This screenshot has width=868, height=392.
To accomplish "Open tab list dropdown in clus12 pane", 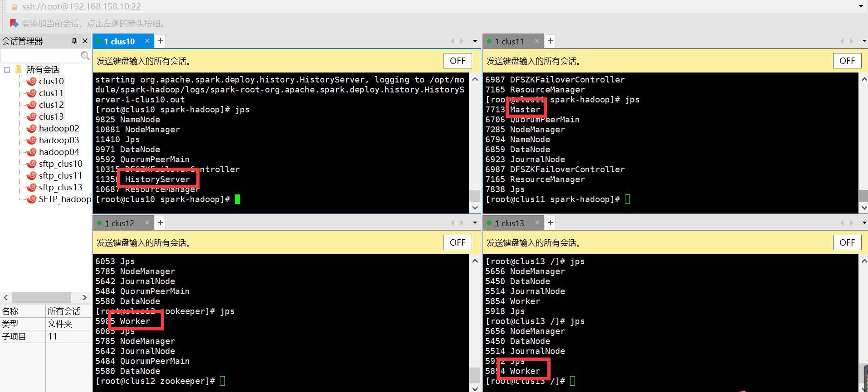I will tap(475, 223).
